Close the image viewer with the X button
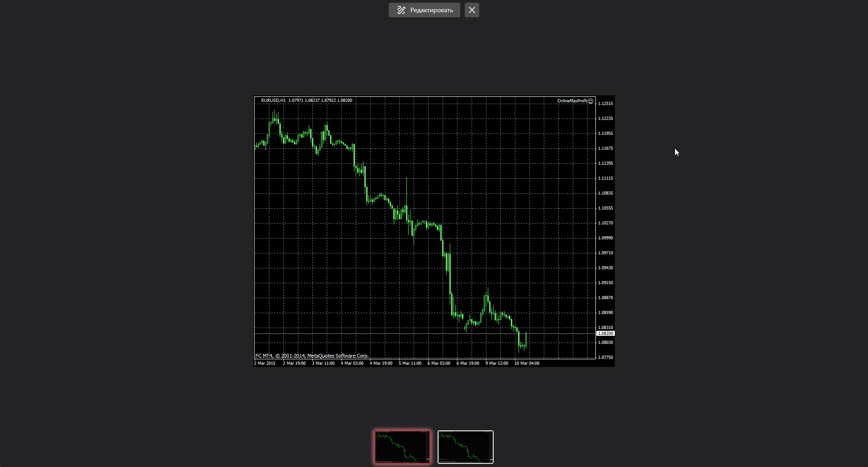The height and width of the screenshot is (467, 868). (472, 10)
